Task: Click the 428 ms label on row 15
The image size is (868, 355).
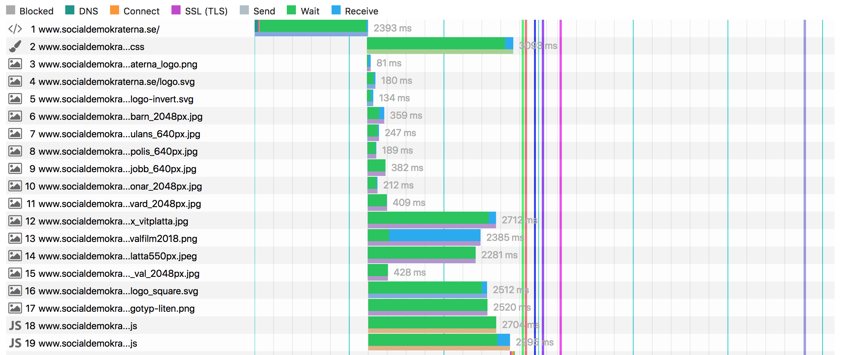Action: click(409, 273)
